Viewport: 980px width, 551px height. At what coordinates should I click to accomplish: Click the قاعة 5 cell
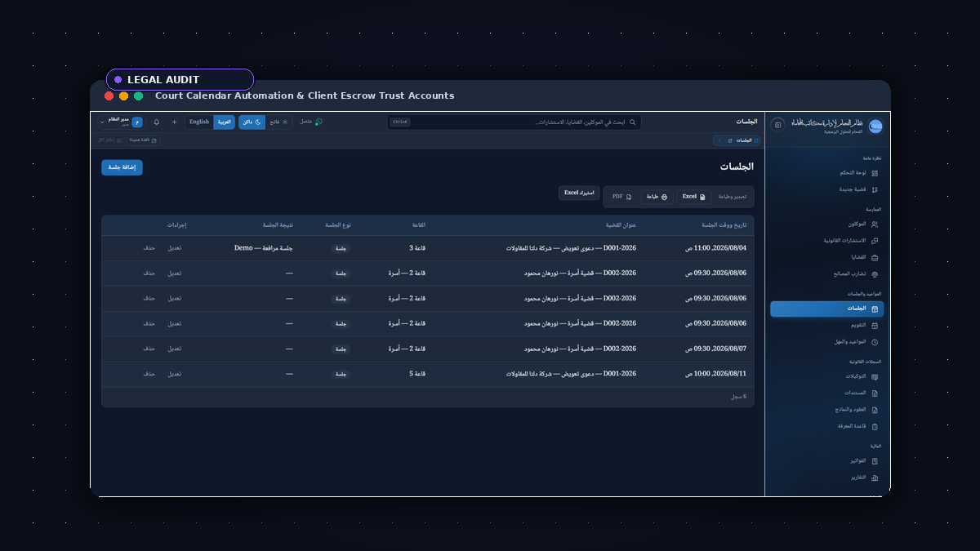pos(417,374)
